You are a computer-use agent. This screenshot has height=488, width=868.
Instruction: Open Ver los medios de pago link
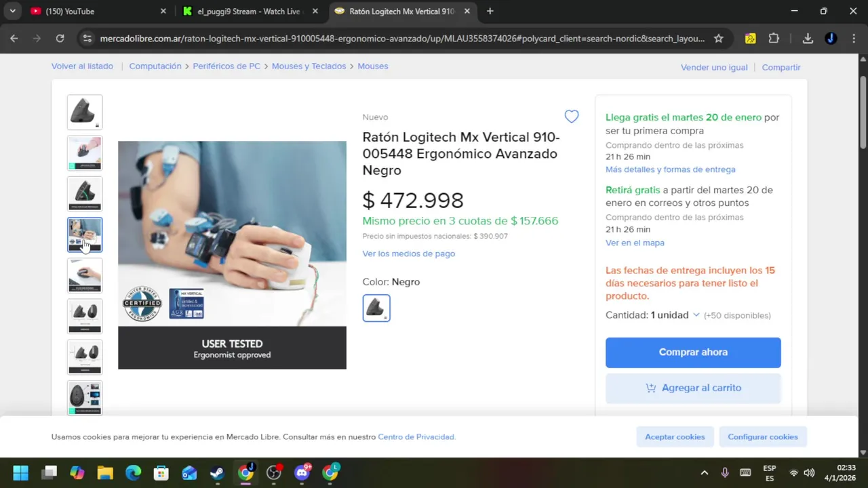pos(409,253)
